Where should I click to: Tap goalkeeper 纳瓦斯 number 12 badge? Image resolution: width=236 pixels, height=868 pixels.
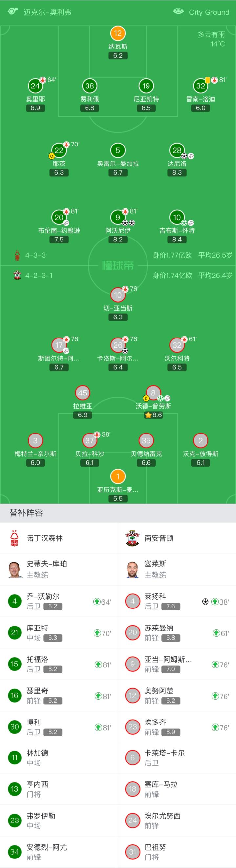coord(118,33)
